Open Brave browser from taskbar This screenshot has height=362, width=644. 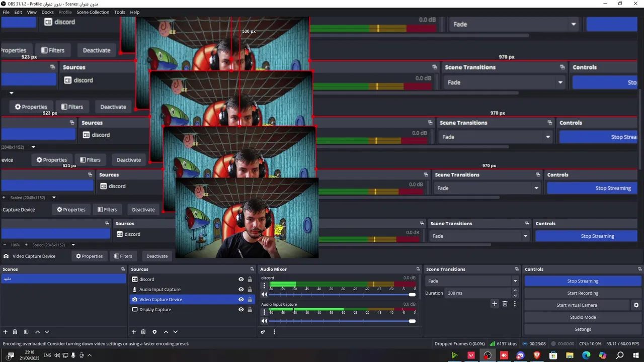(537, 355)
